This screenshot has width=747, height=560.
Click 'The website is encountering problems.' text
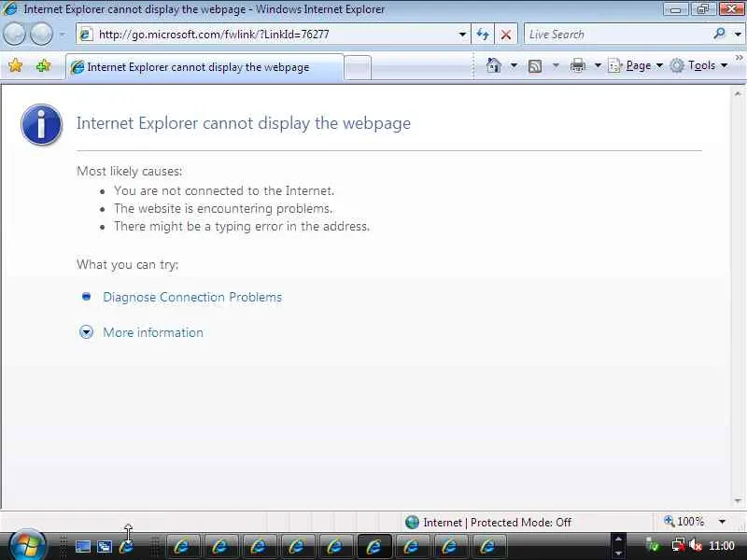(x=223, y=208)
